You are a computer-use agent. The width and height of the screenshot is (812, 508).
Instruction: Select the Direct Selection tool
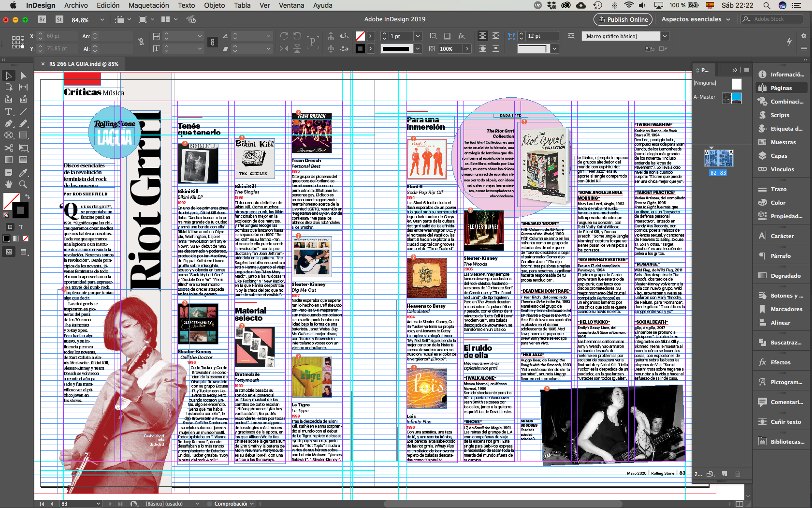(x=23, y=75)
